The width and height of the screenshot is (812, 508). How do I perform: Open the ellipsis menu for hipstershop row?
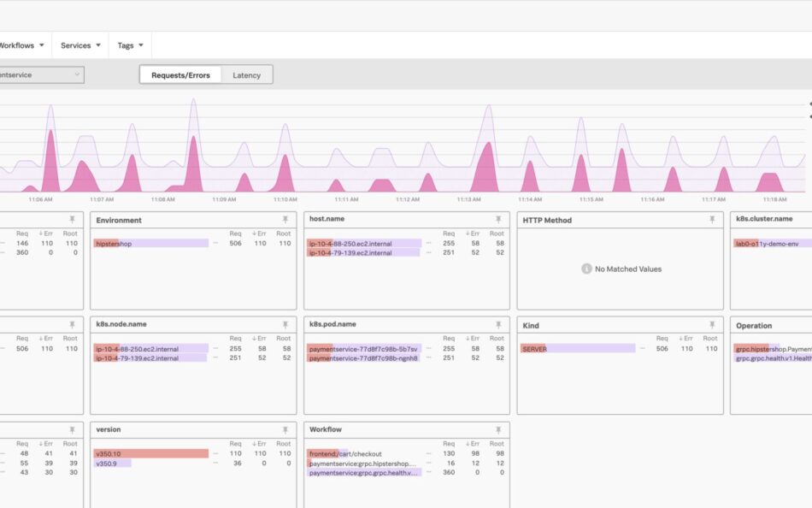click(x=216, y=244)
